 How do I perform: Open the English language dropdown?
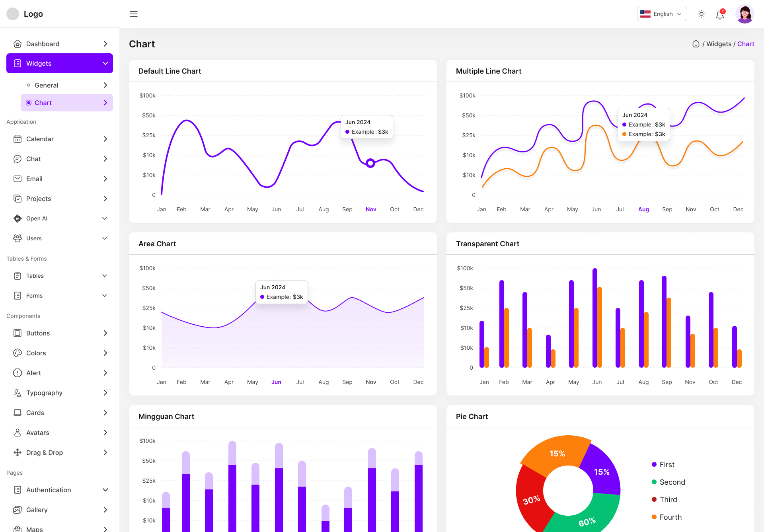[662, 14]
